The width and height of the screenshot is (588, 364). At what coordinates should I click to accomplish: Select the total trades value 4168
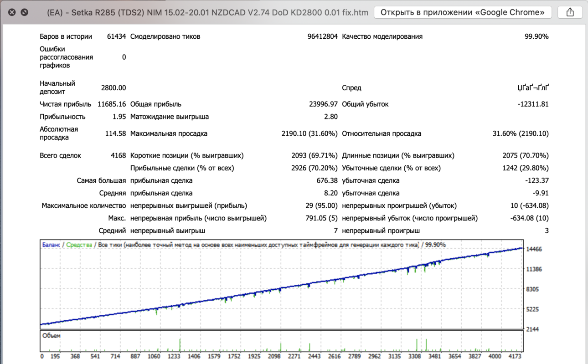coord(118,155)
